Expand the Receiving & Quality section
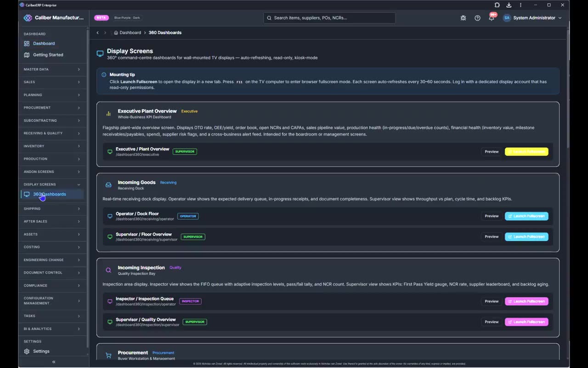 tap(52, 133)
